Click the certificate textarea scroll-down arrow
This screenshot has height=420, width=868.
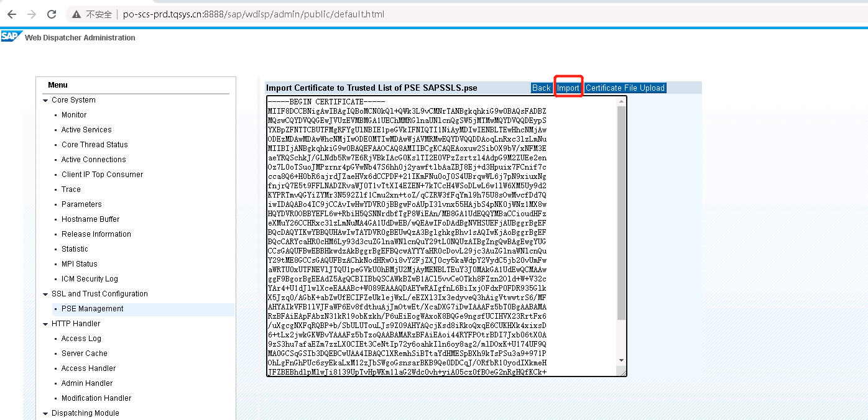pyautogui.click(x=621, y=360)
